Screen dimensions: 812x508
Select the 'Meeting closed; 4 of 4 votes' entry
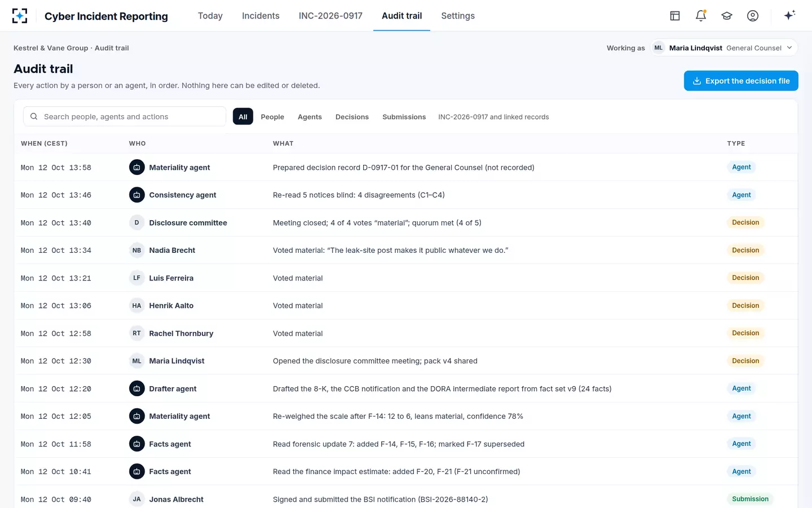pyautogui.click(x=377, y=222)
